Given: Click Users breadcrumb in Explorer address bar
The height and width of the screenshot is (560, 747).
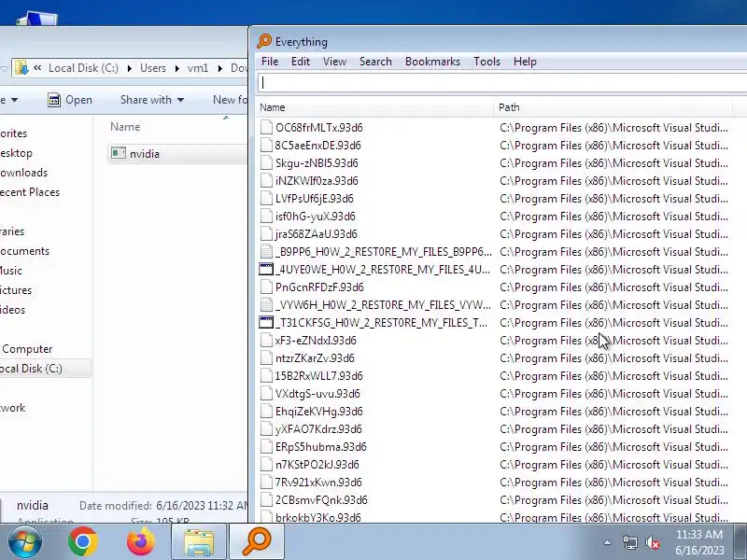Looking at the screenshot, I should 153,68.
